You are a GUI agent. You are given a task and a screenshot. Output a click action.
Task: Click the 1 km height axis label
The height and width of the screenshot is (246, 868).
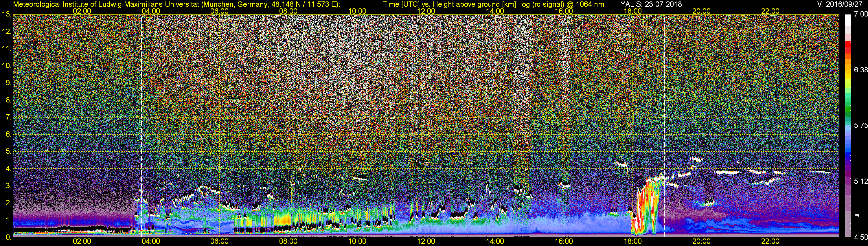click(8, 220)
